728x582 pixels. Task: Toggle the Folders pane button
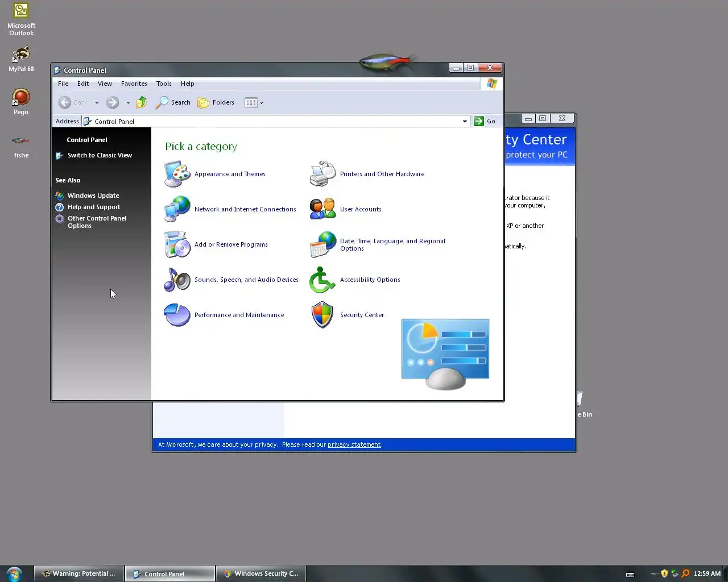[x=216, y=102]
